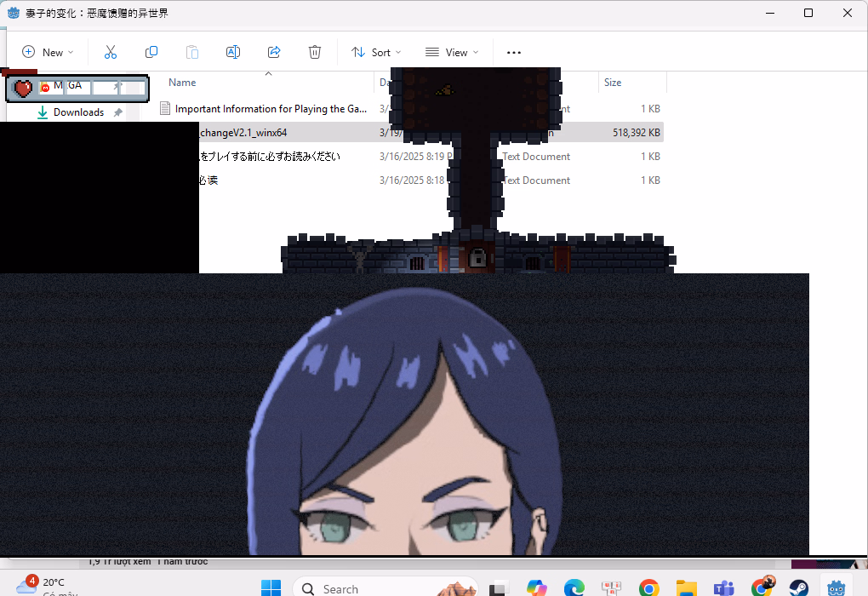Click the Share icon in toolbar

[x=274, y=52]
